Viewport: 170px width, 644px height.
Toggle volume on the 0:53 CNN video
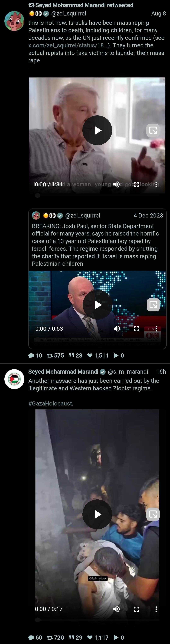pos(117,328)
